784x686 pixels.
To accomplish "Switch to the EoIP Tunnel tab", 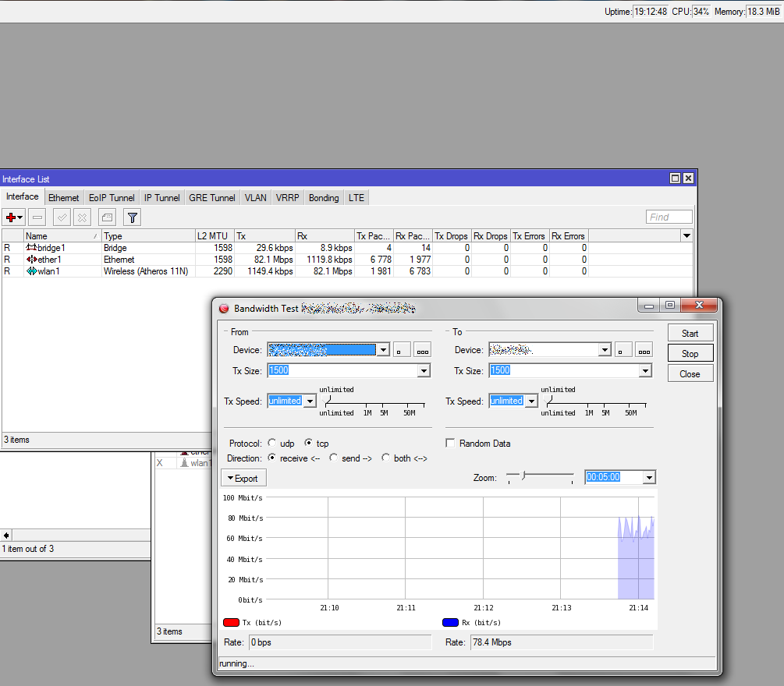I will (112, 198).
